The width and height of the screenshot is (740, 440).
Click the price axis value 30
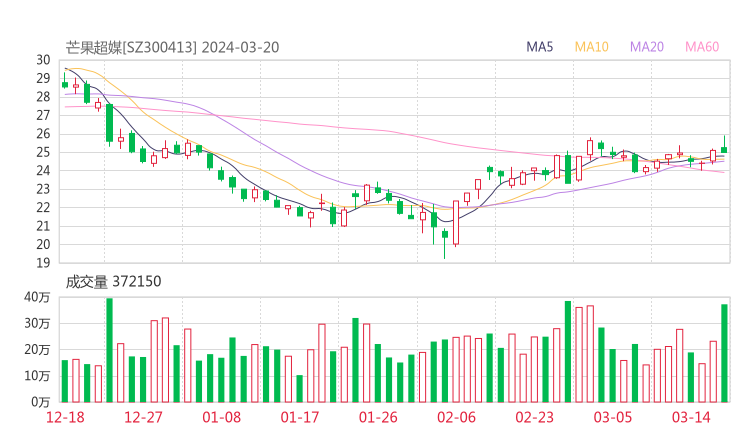coord(43,60)
